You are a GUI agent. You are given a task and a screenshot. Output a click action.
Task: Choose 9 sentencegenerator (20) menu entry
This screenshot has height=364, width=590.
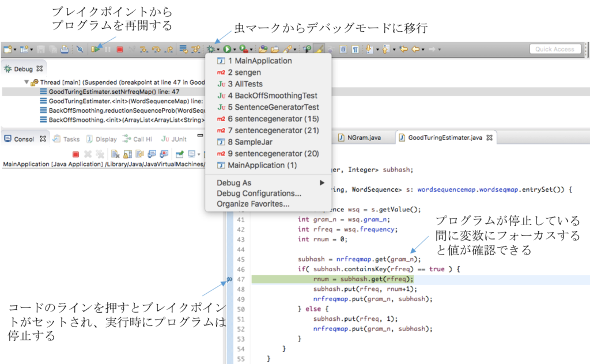point(268,154)
